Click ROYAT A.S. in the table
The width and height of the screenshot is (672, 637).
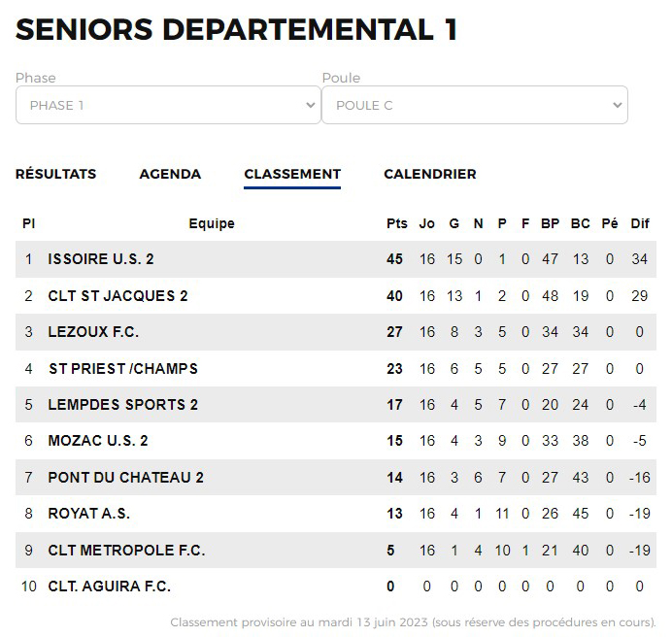click(88, 514)
